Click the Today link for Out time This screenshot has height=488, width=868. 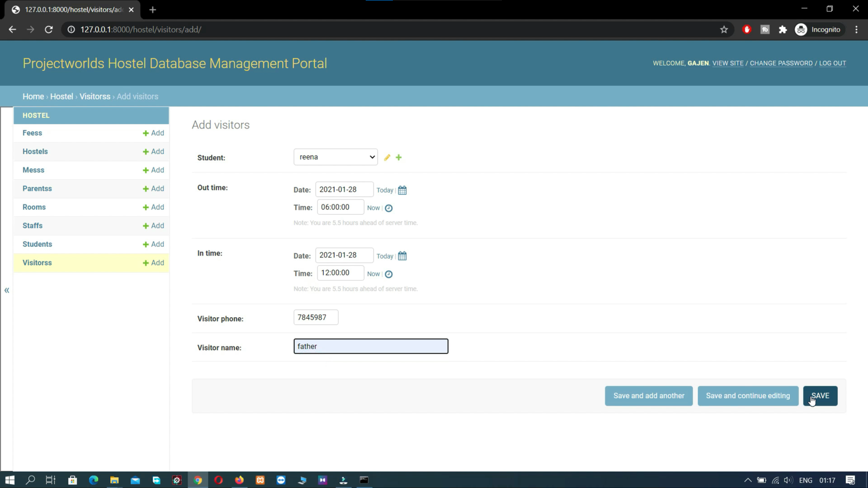[384, 190]
